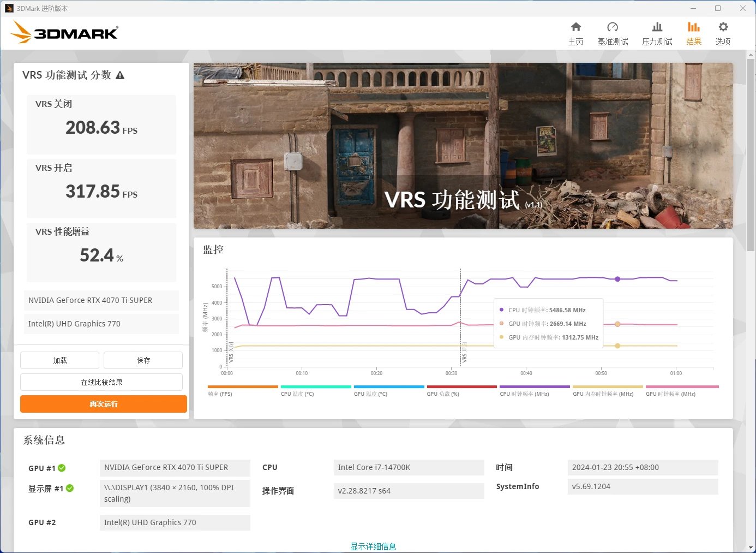Screen dimensions: 756x553
Task: Click CPU 时钟频率 5486.58 MHz tooltip line
Action: [543, 310]
